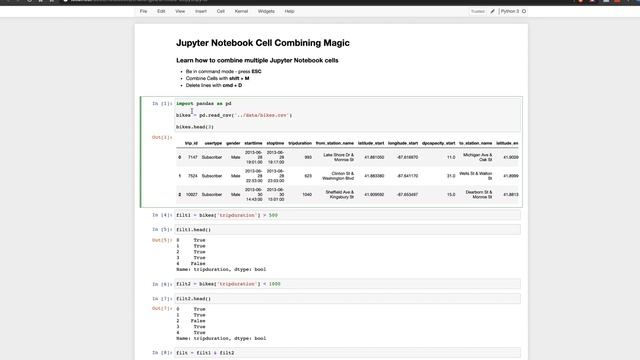Select cell via In [6] prompt
This screenshot has width=640, height=360.
[162, 284]
